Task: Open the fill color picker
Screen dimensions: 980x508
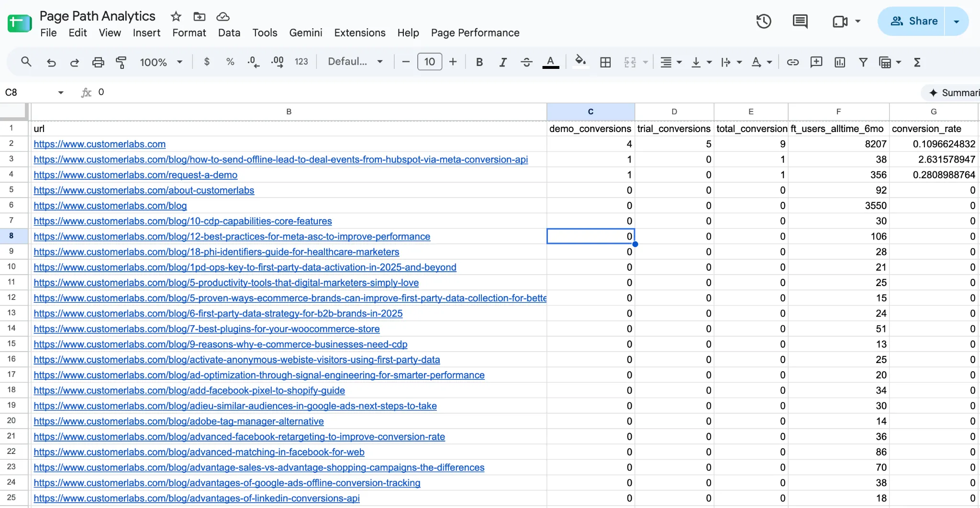Action: coord(580,61)
